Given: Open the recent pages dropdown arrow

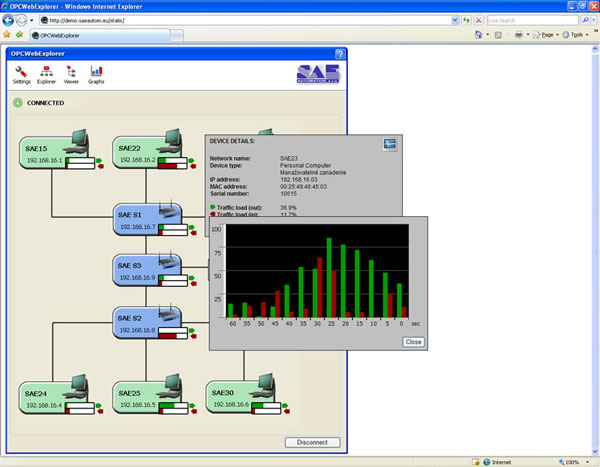Looking at the screenshot, I should pos(31,20).
